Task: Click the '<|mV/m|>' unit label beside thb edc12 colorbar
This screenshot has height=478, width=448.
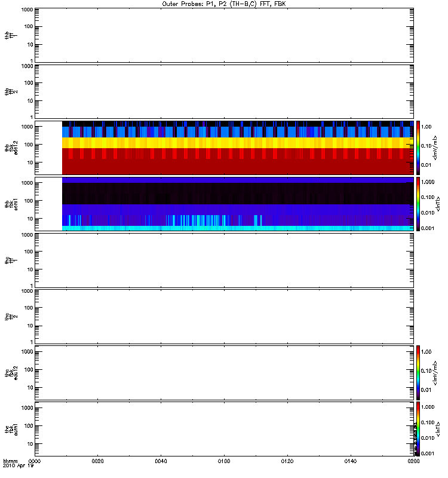Action: (x=435, y=148)
